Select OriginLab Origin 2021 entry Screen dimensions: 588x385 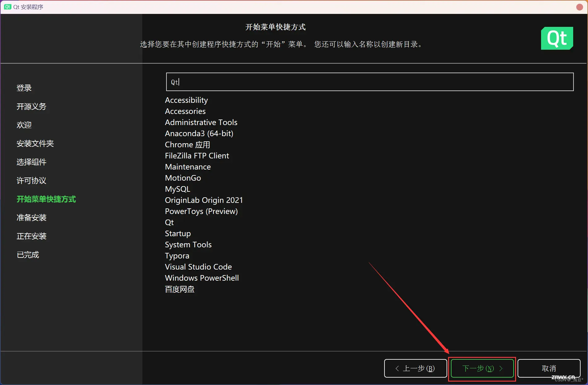[x=204, y=200]
